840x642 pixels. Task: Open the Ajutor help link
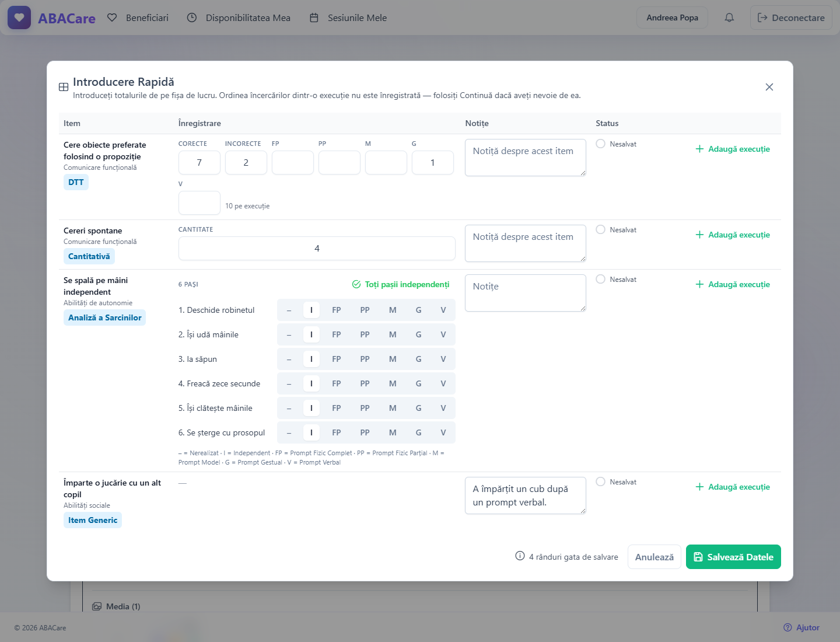(x=801, y=627)
